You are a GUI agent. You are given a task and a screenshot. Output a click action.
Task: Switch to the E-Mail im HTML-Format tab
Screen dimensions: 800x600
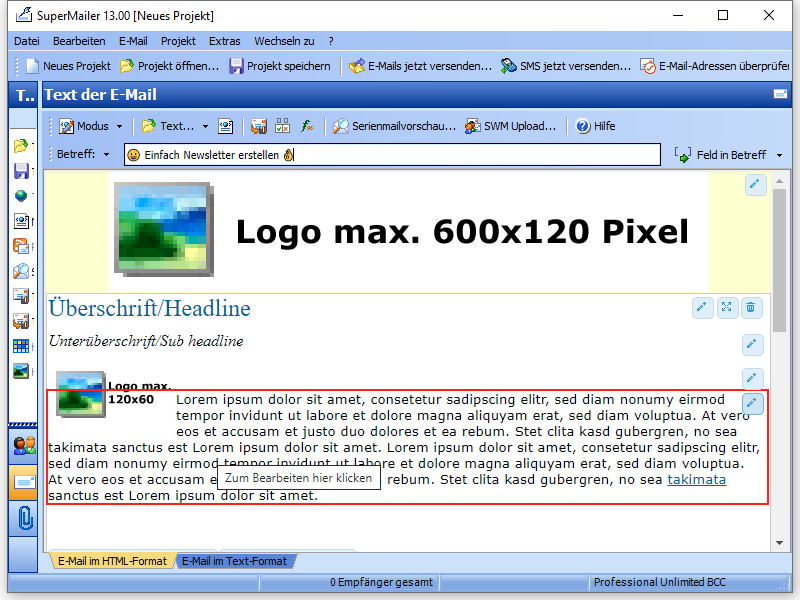(112, 561)
